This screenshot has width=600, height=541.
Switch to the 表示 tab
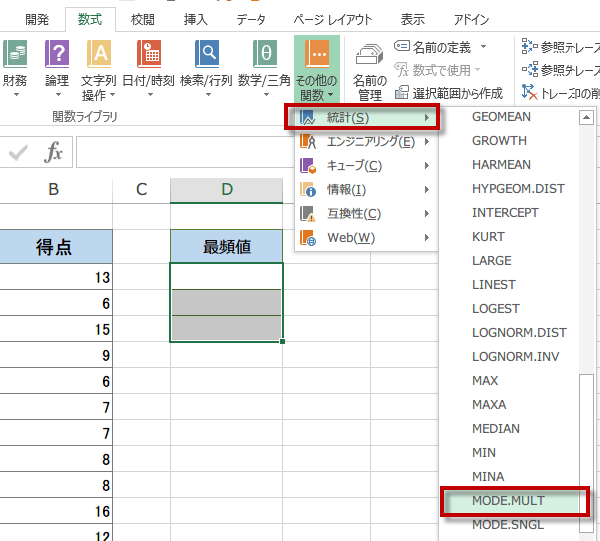[x=412, y=19]
